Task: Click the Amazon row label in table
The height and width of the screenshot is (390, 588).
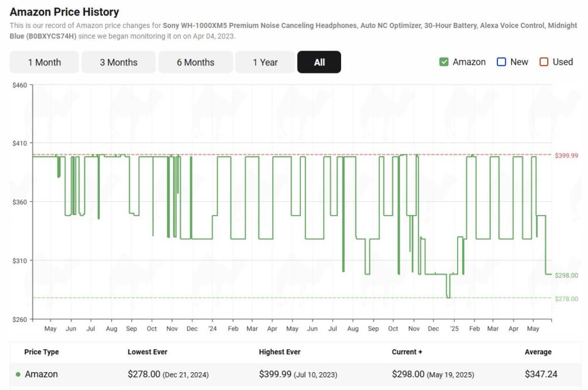Action: pos(41,375)
